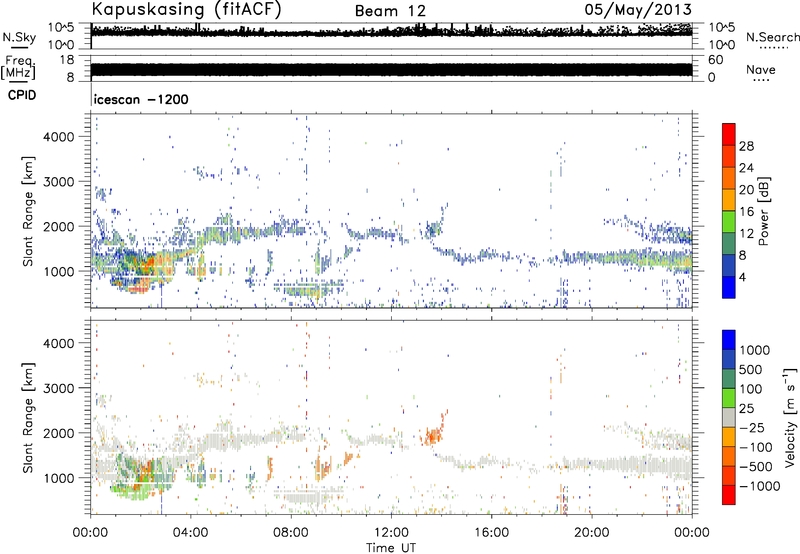
Task: Select the 12:00 time tick label
Action: tap(391, 533)
